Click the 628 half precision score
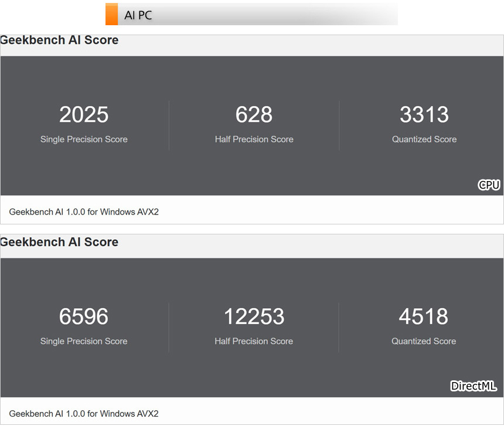 [254, 115]
